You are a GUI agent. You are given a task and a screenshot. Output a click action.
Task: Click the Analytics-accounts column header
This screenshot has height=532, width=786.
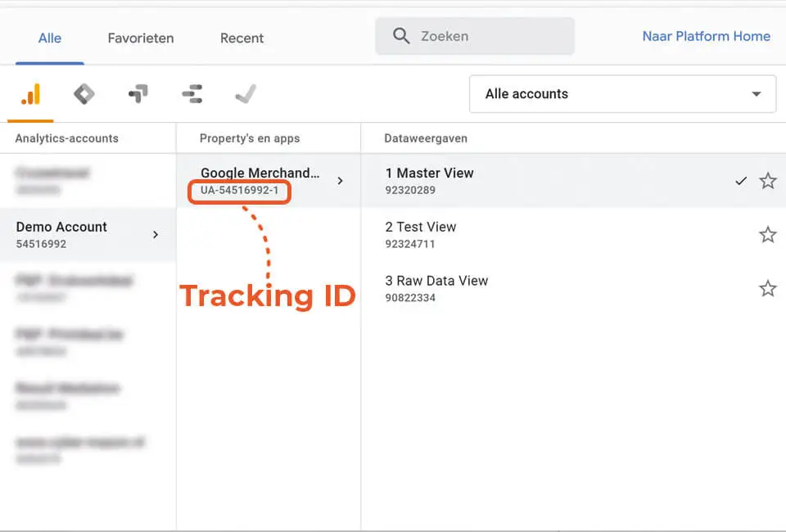click(x=66, y=138)
